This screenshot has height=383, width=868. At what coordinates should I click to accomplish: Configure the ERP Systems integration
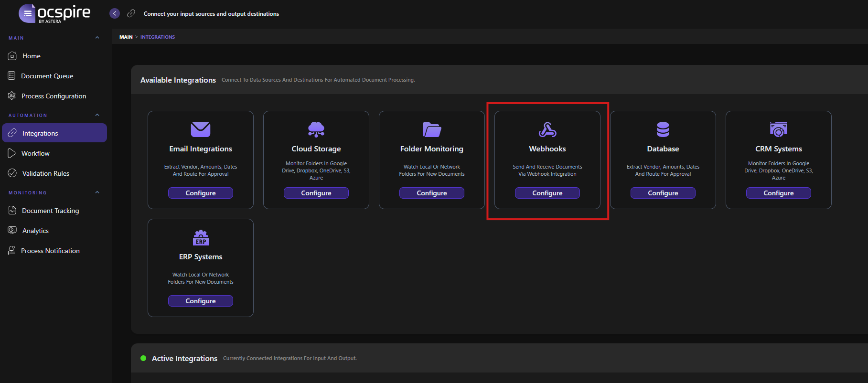click(201, 301)
